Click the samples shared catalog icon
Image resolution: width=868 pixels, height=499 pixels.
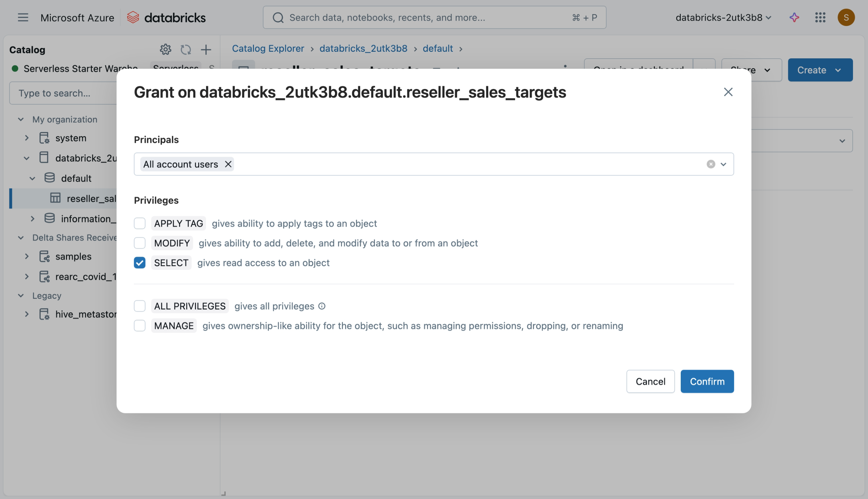(44, 256)
